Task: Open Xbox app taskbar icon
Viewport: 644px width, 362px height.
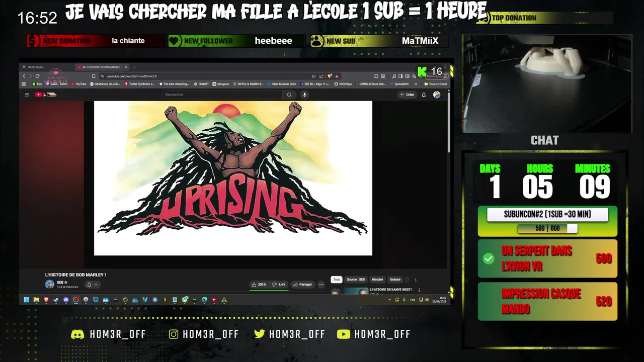Action: 185,300
